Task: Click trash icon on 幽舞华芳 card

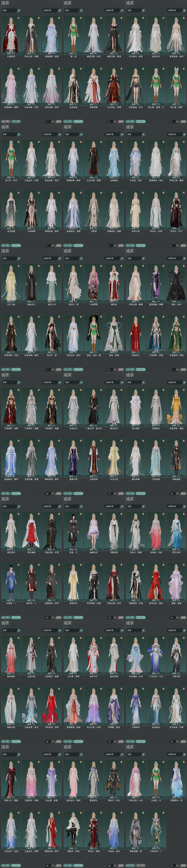Action: [101, 514]
